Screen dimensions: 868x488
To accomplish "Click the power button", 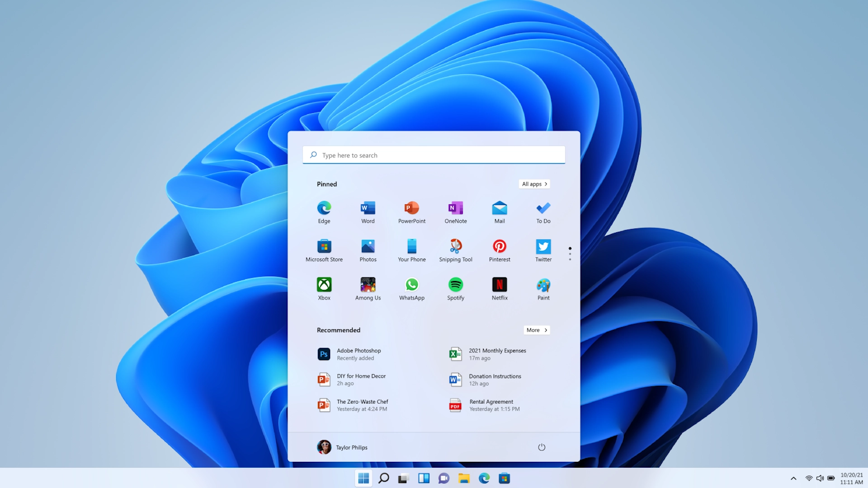I will click(542, 447).
